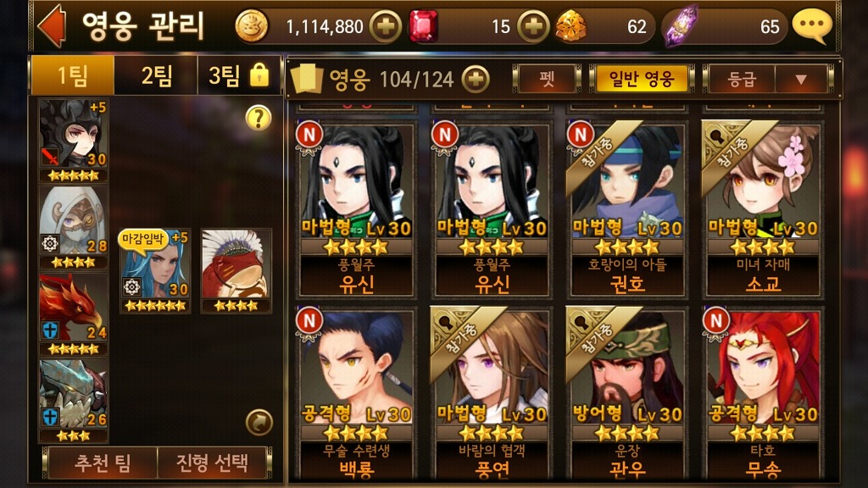Select the 관우 hero card

pos(627,393)
